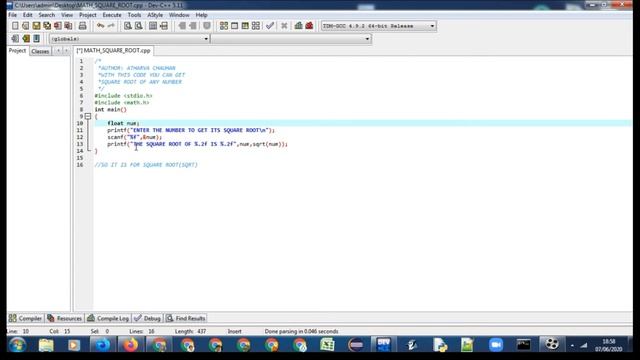The width and height of the screenshot is (640, 360).
Task: Show the Resources bottom tab
Action: (x=64, y=318)
